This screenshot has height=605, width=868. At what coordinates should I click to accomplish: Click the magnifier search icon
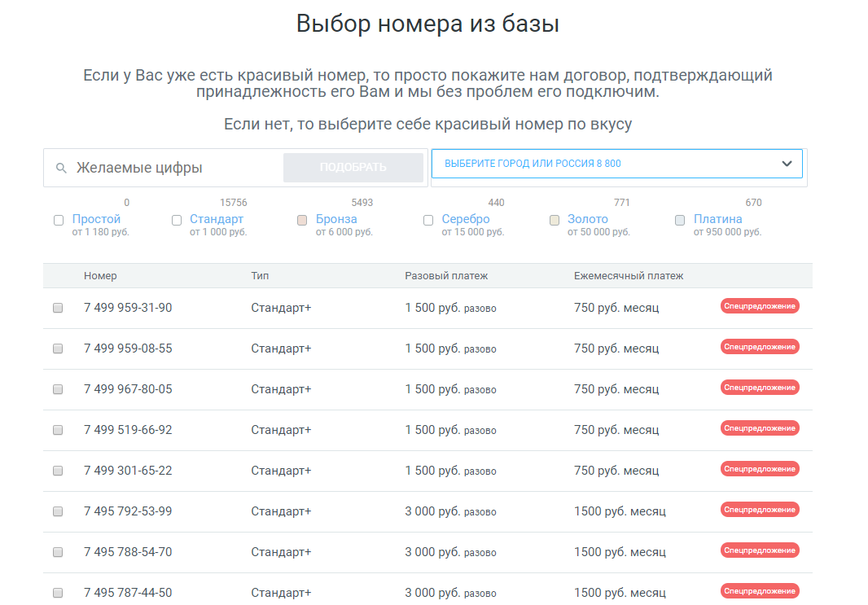click(x=61, y=167)
